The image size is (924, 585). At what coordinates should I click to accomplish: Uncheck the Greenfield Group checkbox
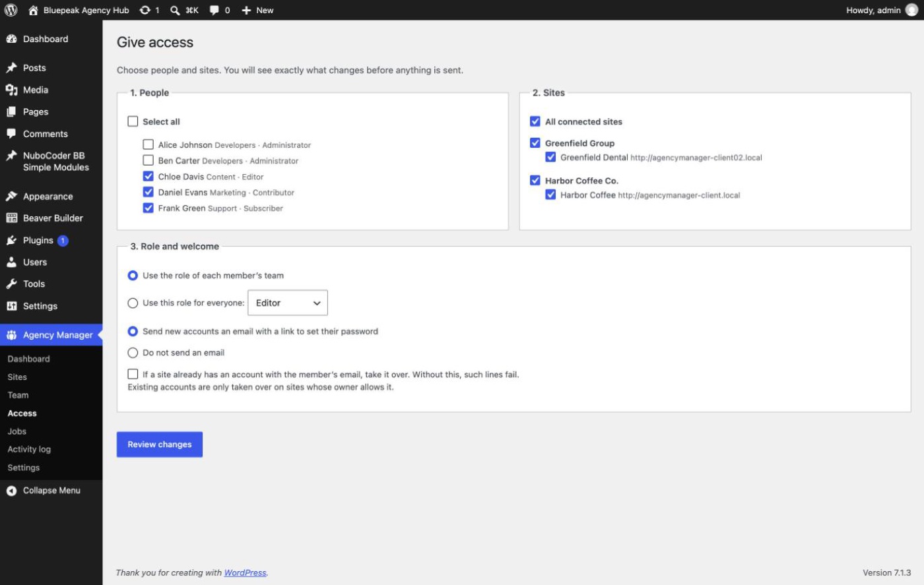(x=535, y=142)
